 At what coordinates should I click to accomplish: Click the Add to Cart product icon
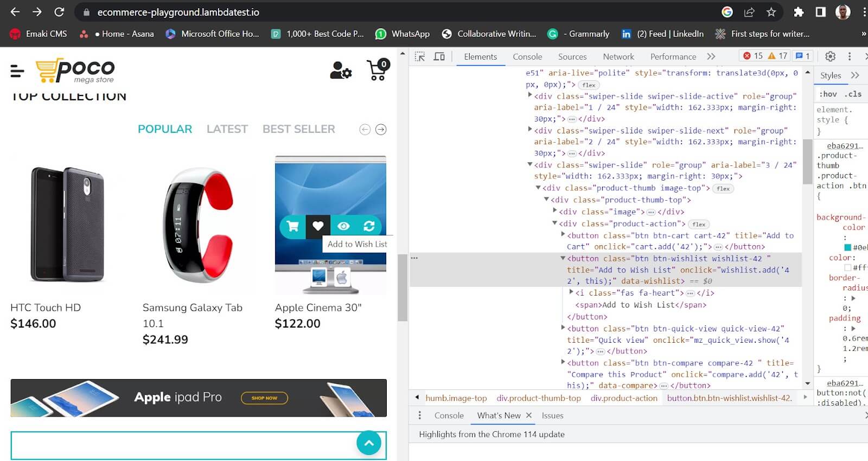pos(292,226)
